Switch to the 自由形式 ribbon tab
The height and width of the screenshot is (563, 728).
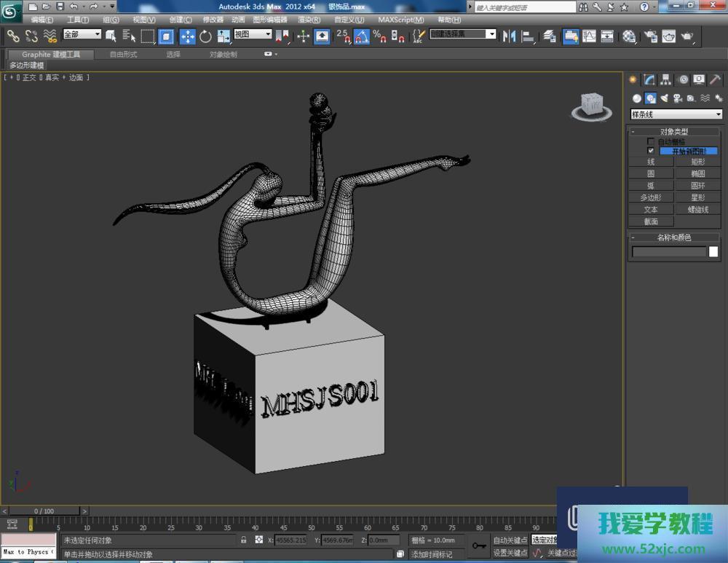pos(123,55)
